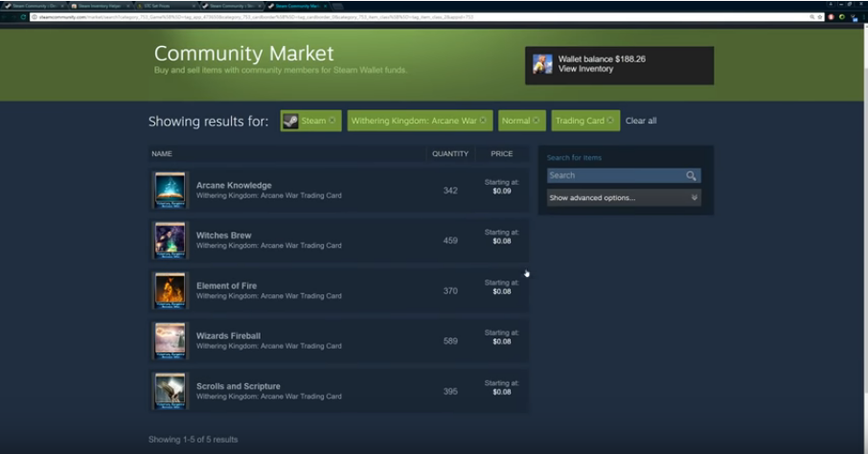The image size is (868, 454).
Task: Select the Element of Fire card image
Action: point(170,290)
